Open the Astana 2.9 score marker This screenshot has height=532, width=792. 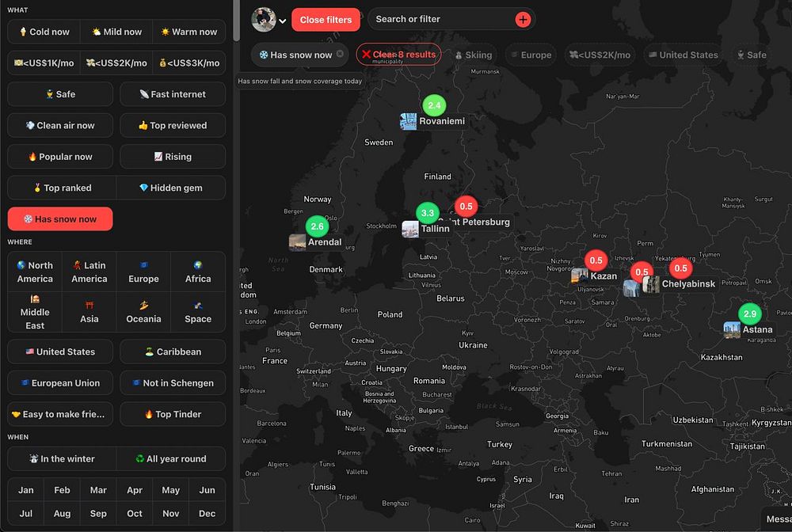click(750, 314)
